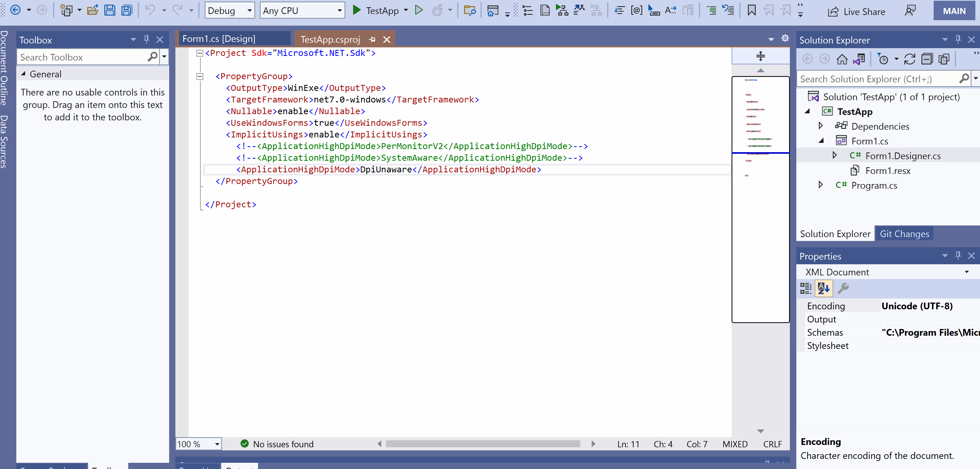The width and height of the screenshot is (980, 469).
Task: Open the Document Outline side tab
Action: (x=4, y=68)
